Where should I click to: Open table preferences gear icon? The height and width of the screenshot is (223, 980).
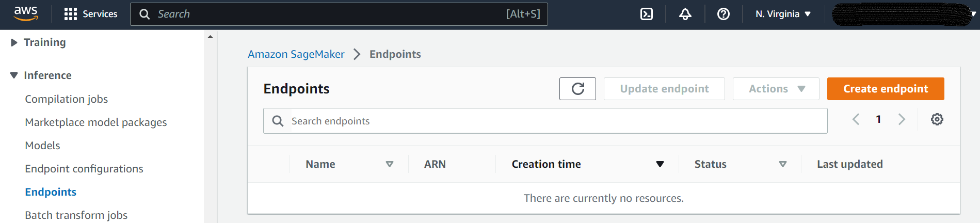pos(937,119)
